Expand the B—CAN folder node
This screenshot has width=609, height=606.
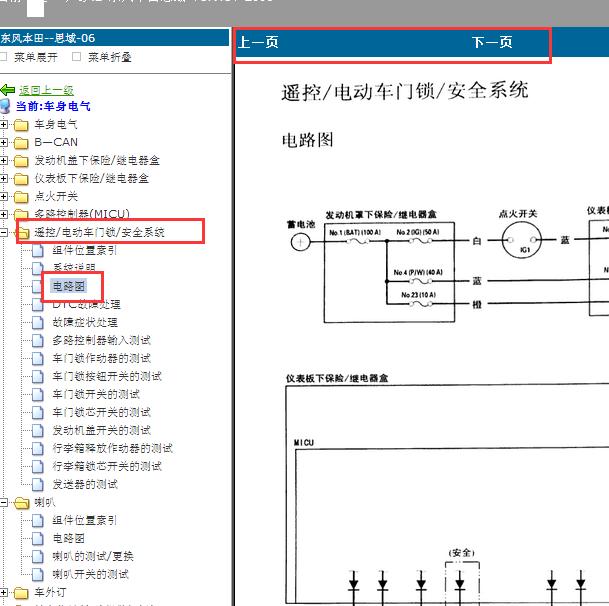click(3, 142)
